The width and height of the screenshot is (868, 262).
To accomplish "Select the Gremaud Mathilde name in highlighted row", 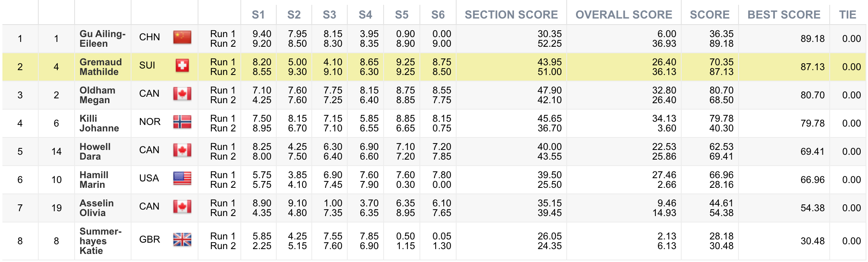I will click(100, 67).
